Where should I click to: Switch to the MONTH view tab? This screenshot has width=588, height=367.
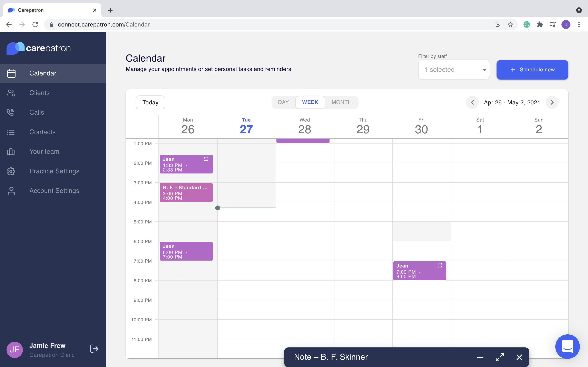(341, 102)
